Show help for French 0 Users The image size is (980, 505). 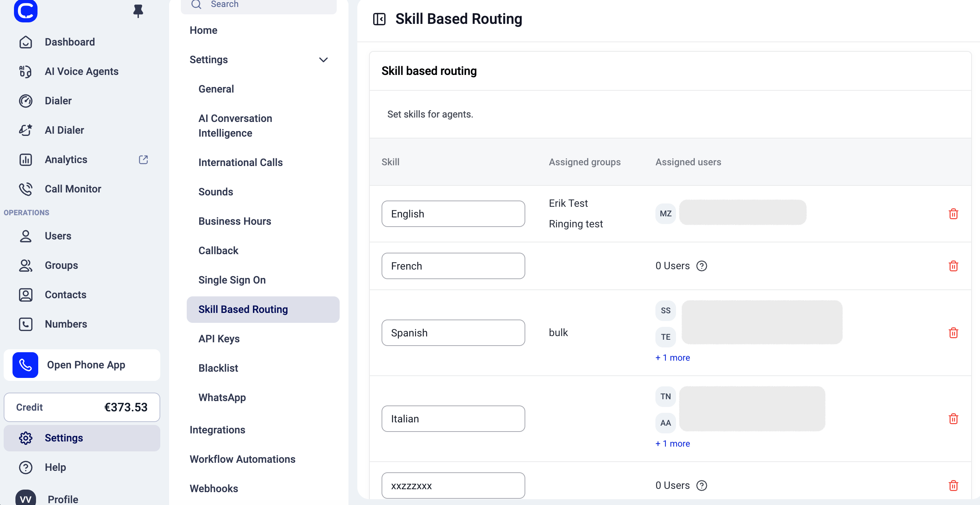[x=701, y=266]
